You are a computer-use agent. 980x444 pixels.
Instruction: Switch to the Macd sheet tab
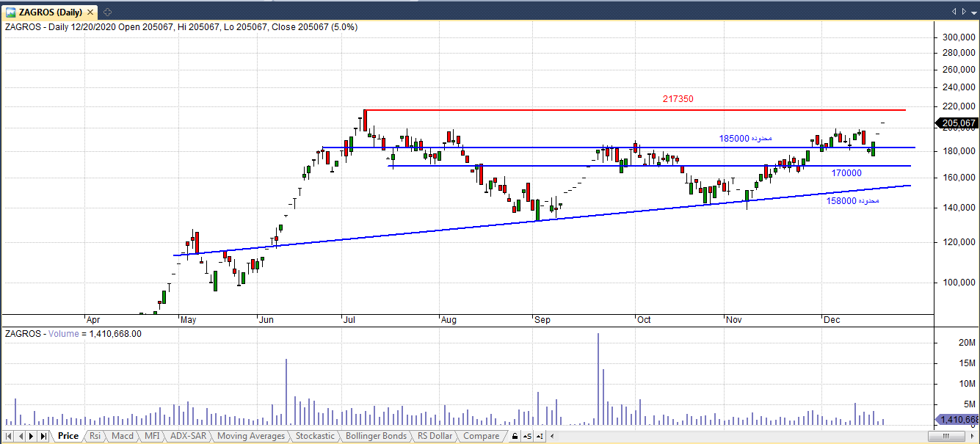click(123, 437)
